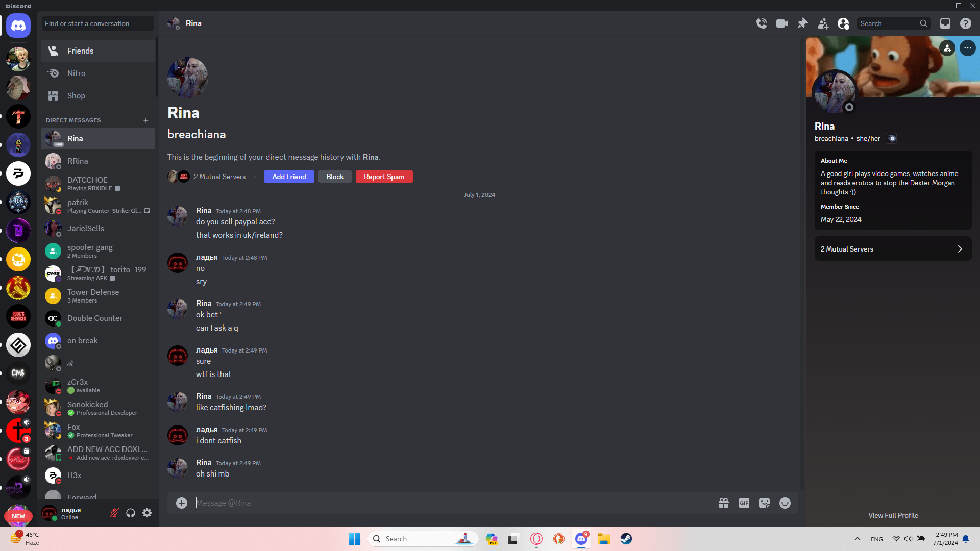Screen dimensions: 980x551
Task: Click the 2 Mutual Servers link in chat
Action: (219, 177)
